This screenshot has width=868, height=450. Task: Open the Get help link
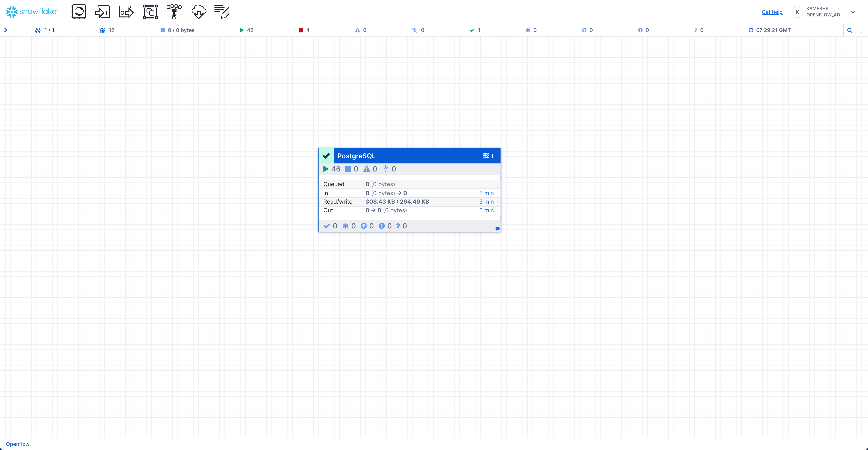[772, 12]
